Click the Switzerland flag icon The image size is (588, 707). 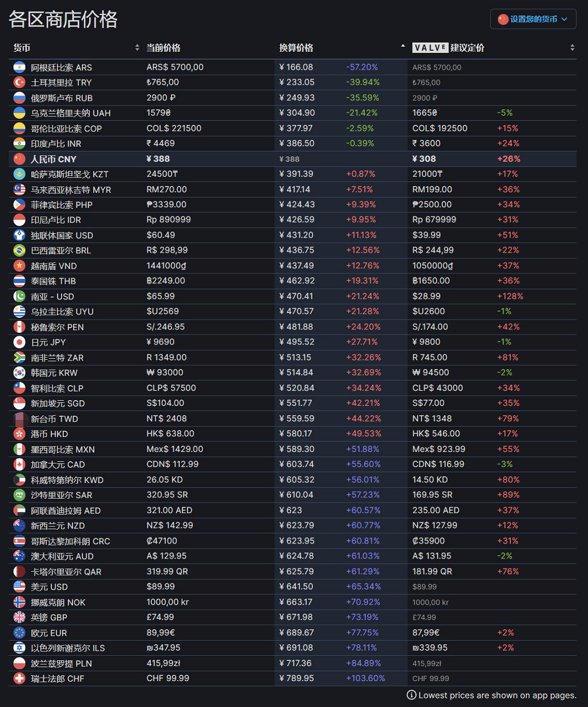tap(20, 678)
